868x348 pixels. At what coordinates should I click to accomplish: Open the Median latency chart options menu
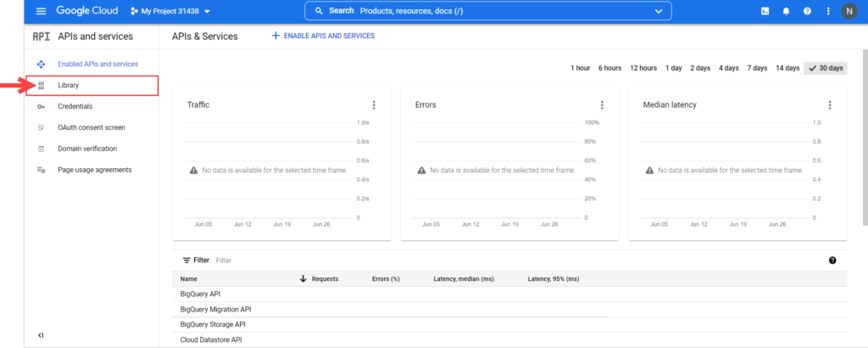(x=829, y=105)
